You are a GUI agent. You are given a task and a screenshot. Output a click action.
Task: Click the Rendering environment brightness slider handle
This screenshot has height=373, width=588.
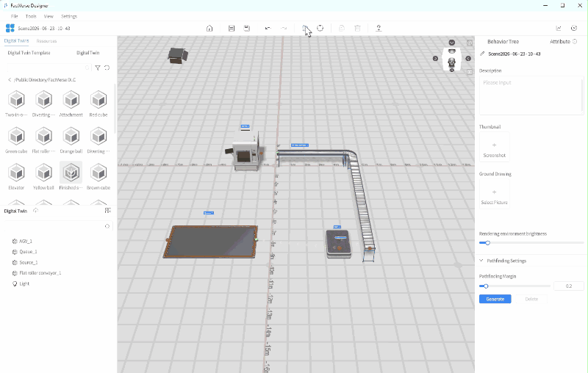tap(487, 243)
